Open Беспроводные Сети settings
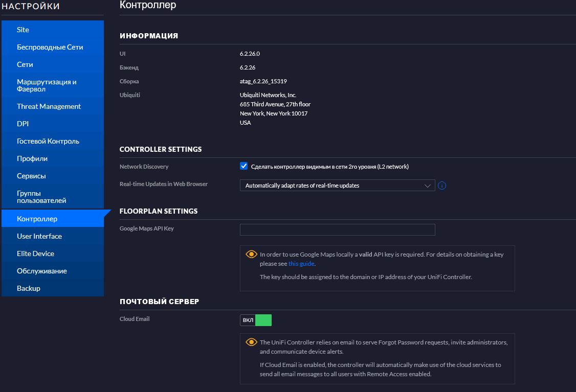Screen dimensions: 576x392 point(53,47)
